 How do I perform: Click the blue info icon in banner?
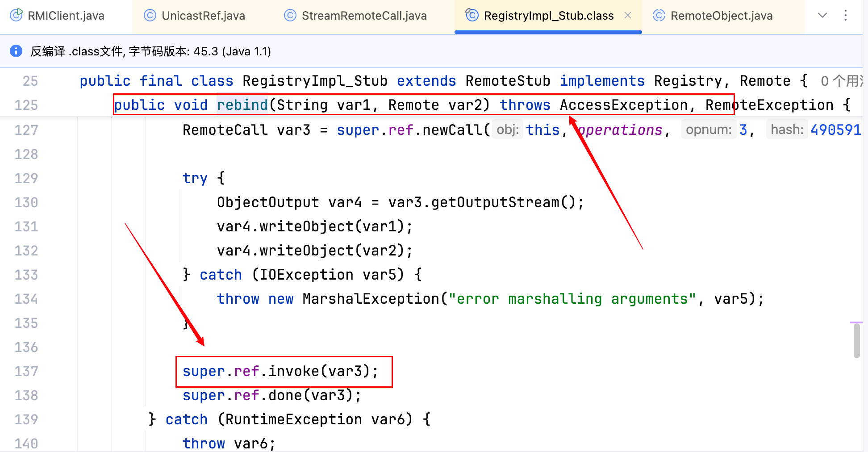click(x=16, y=51)
